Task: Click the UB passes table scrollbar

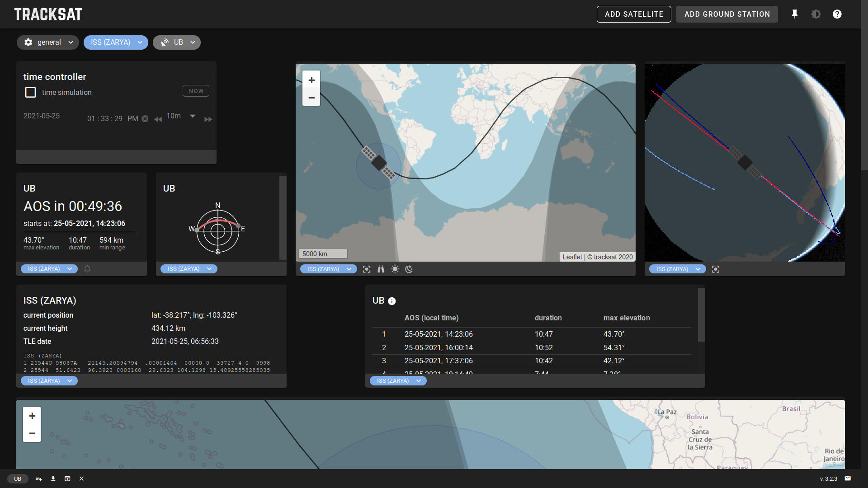Action: pyautogui.click(x=701, y=315)
